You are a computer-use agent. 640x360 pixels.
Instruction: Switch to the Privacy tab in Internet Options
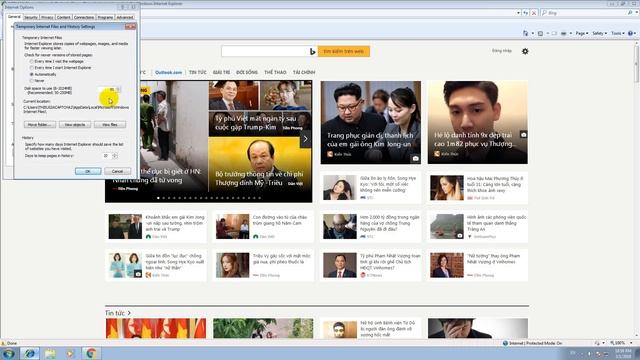pos(47,18)
